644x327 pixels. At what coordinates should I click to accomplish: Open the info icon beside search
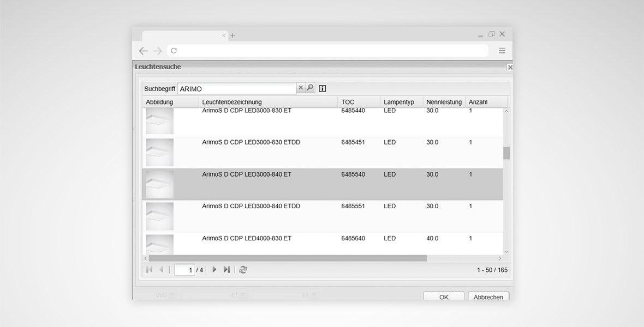[323, 88]
